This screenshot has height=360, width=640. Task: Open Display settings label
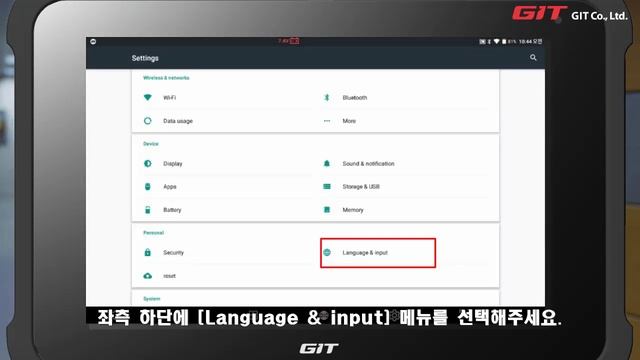tap(173, 164)
